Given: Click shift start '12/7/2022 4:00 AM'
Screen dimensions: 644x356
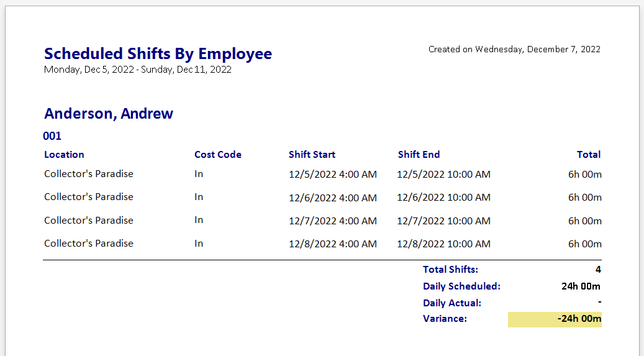Looking at the screenshot, I should (x=333, y=221).
